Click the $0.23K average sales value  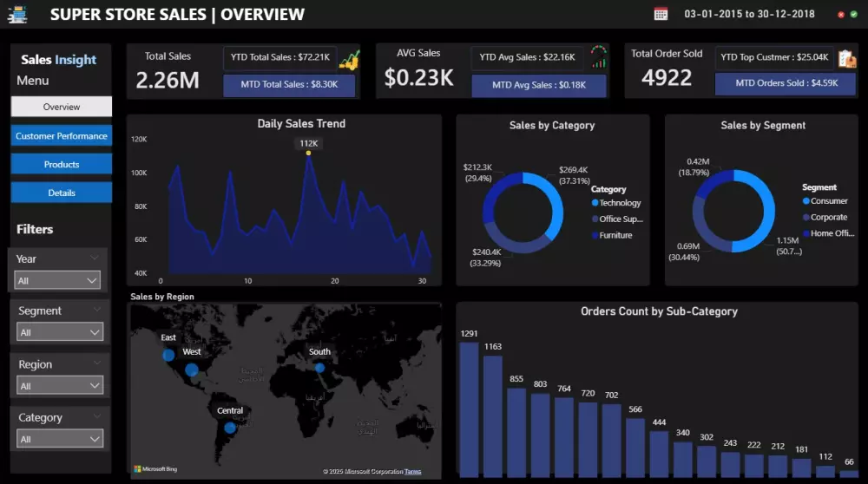[418, 78]
